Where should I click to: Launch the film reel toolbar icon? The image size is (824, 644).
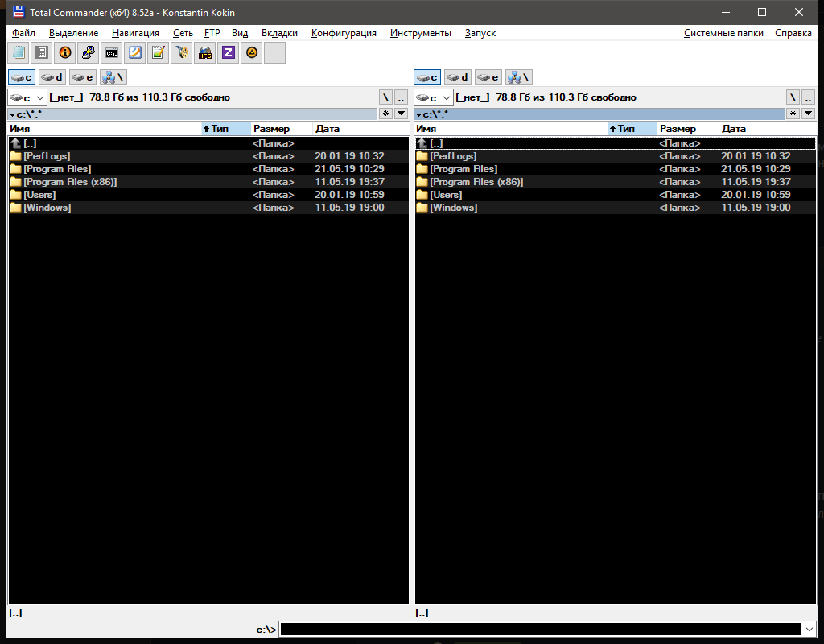[181, 52]
